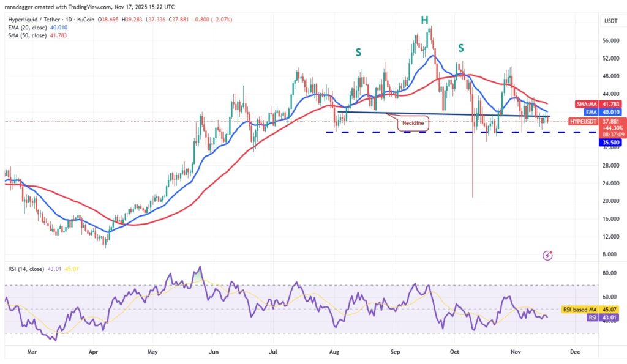Select the right "S" shoulder label

pyautogui.click(x=460, y=48)
